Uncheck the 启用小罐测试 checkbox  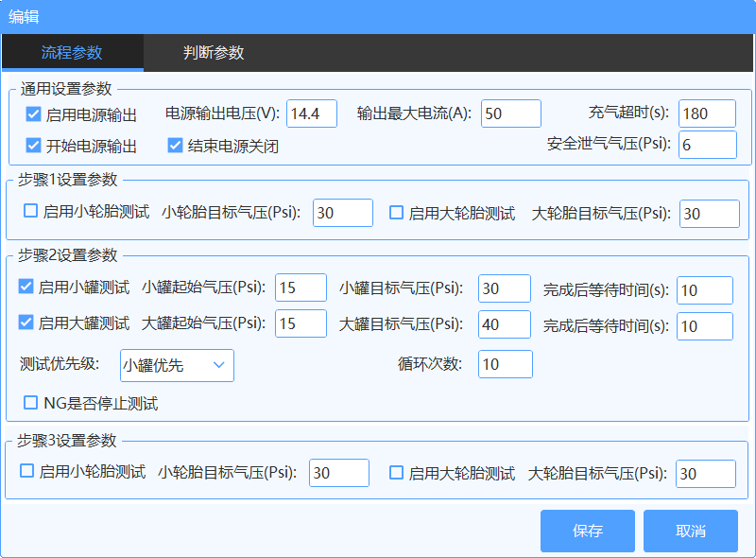point(26,288)
